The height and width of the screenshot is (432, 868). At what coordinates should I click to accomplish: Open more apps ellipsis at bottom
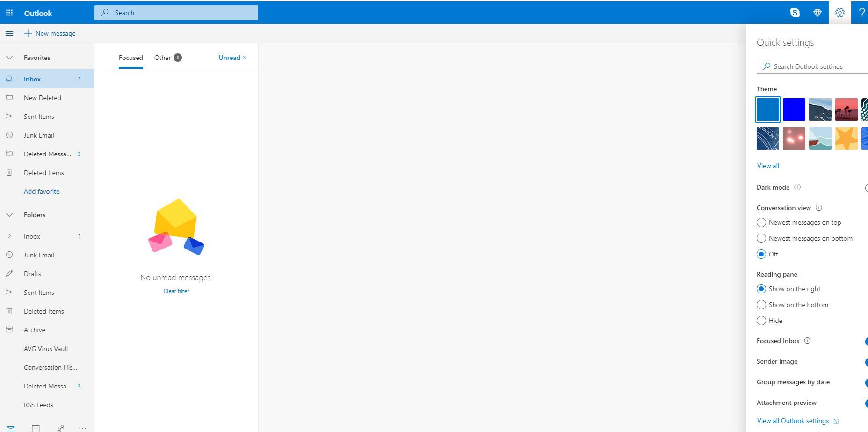click(82, 428)
